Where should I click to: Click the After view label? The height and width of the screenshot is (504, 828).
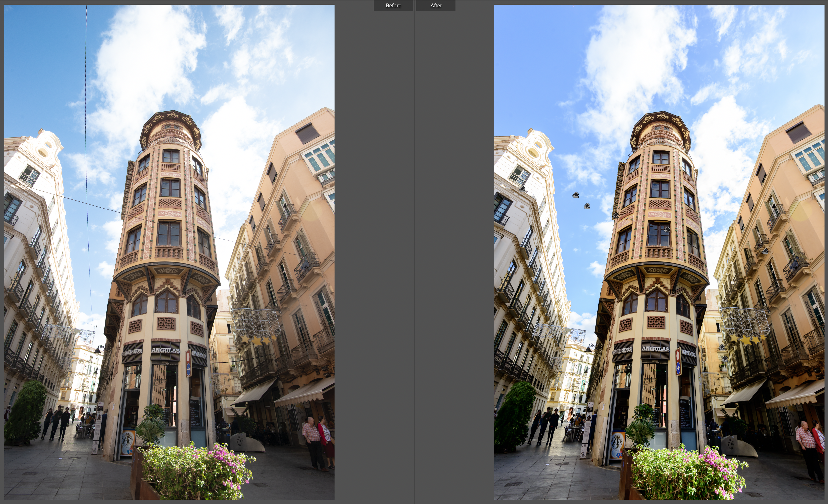pyautogui.click(x=436, y=5)
